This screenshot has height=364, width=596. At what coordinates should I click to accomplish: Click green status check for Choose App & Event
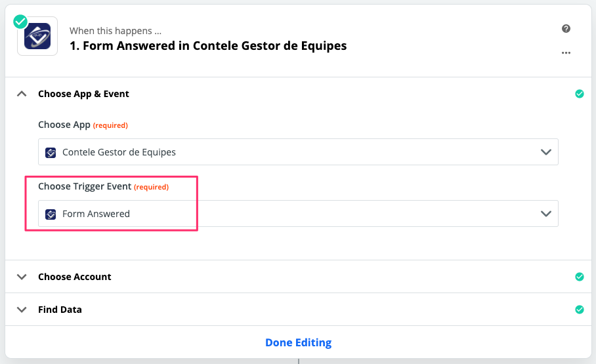[580, 94]
